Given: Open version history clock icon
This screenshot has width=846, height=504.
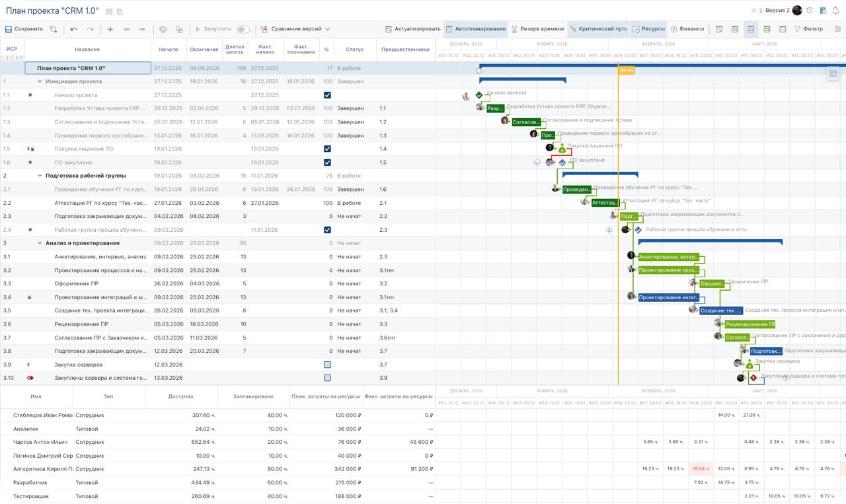Looking at the screenshot, I should click(810, 11).
